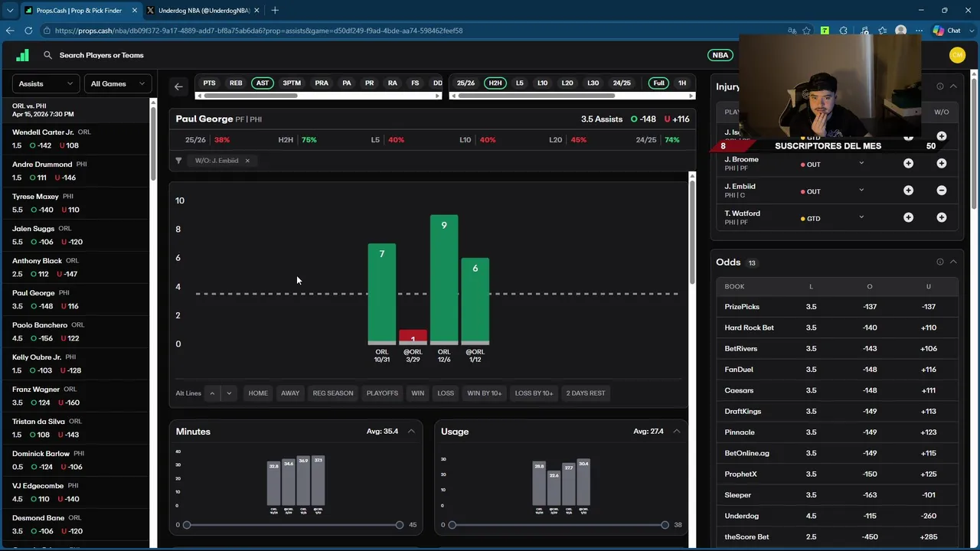Click the filter funnel icon

pos(178,161)
